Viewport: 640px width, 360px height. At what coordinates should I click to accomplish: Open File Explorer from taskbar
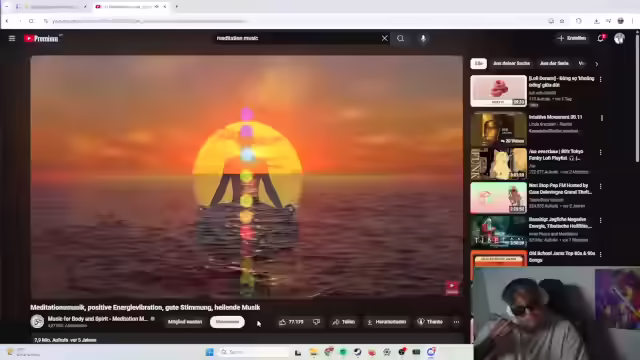313,352
